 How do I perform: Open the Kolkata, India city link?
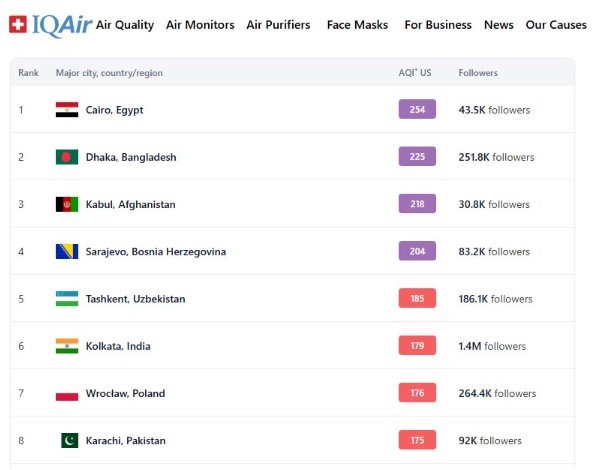(118, 346)
